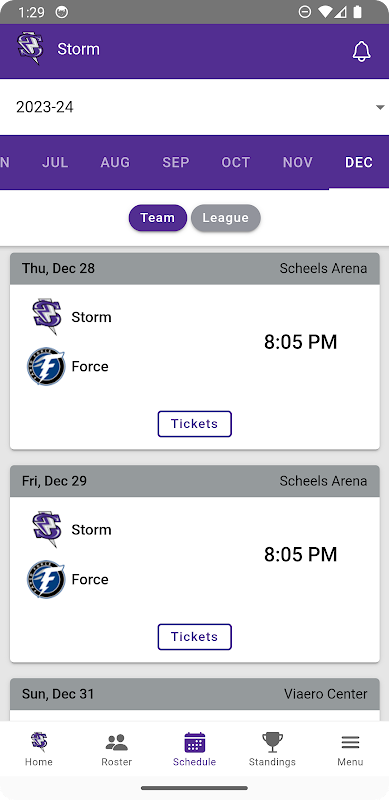Viewport: 389px width, 800px height.
Task: Open Standings trophy icon
Action: 272,742
